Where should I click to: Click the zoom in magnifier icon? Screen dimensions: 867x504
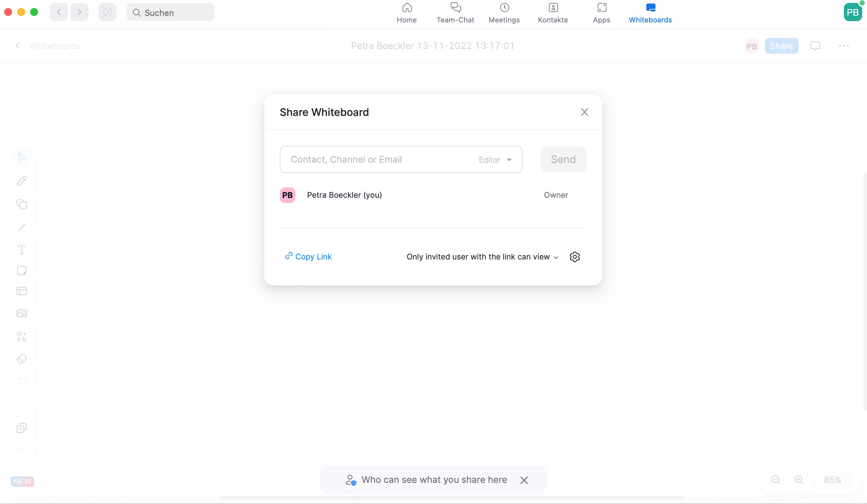click(798, 480)
